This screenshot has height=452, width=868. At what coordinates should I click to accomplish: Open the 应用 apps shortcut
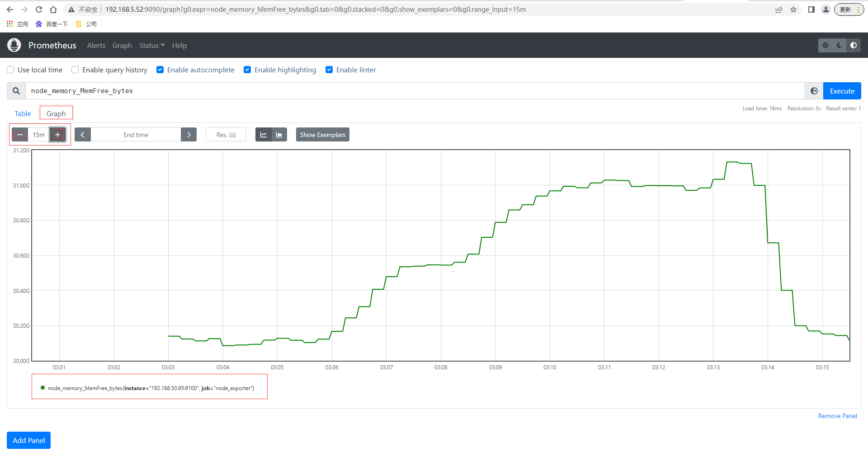pos(17,24)
